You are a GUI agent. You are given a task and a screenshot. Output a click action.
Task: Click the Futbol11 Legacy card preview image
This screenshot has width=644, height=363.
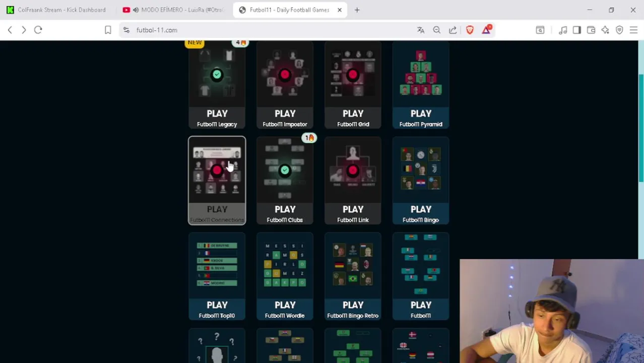coord(217,73)
